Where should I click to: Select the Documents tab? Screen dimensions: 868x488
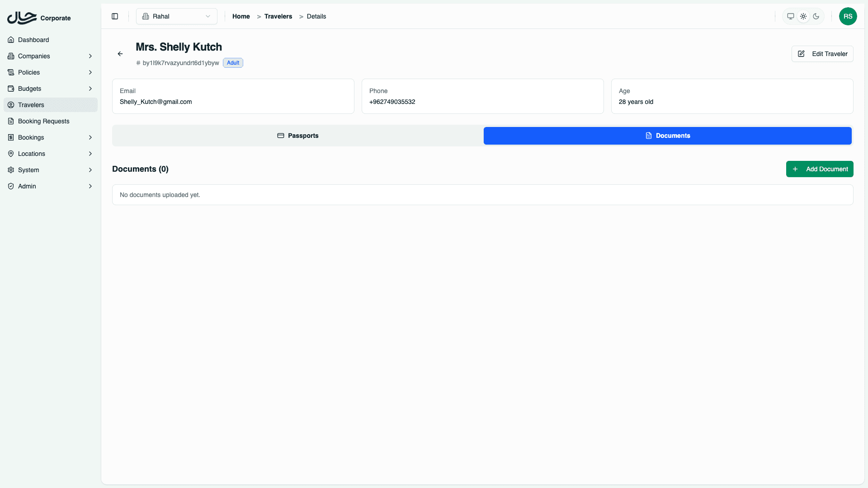point(668,136)
